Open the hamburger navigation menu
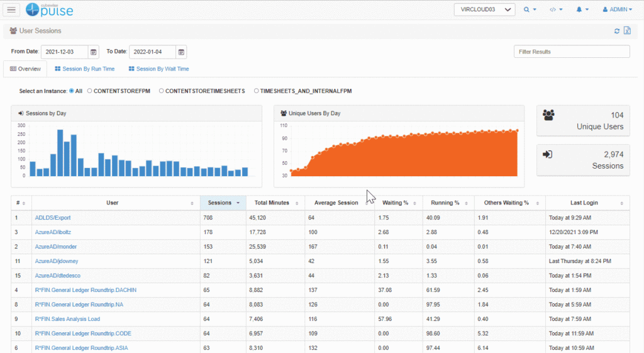644x353 pixels. [x=13, y=9]
